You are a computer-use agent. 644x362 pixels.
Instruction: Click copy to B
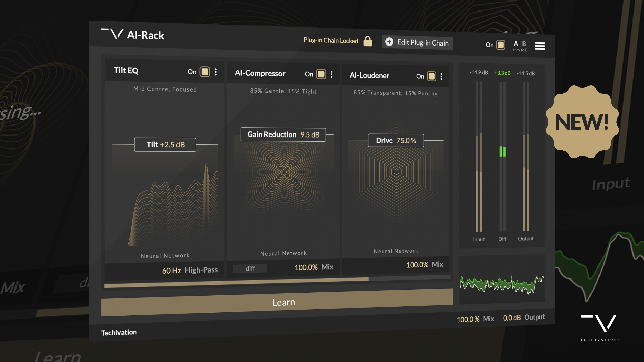click(520, 50)
